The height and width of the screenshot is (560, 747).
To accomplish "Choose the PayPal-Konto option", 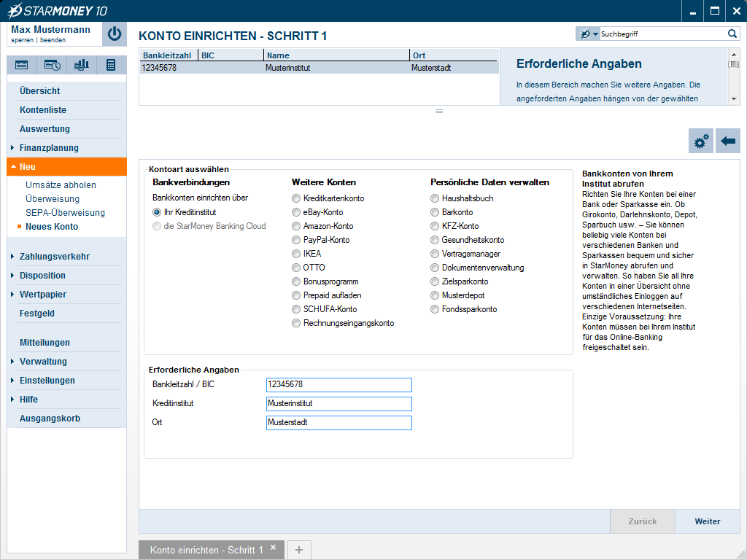I will point(296,240).
